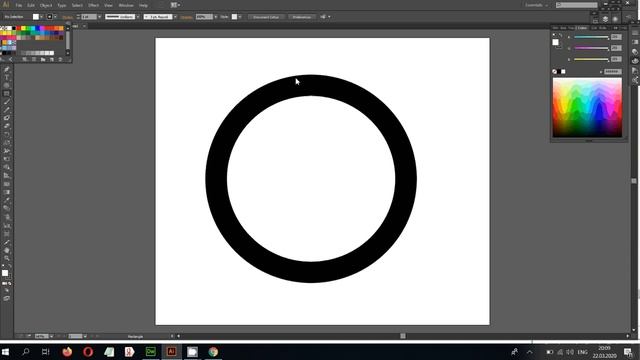This screenshot has width=640, height=360.
Task: Click the cyan slider in Color panel
Action: (591, 37)
